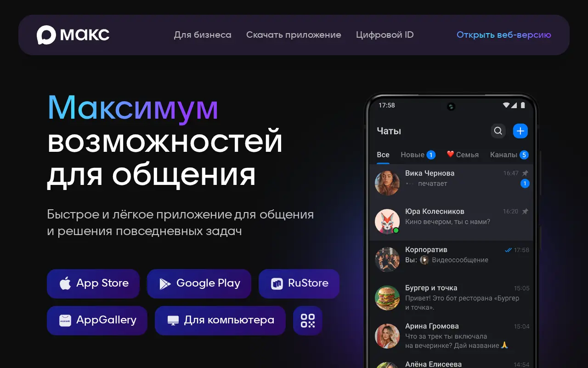Switch to the Каналы tab
588x368 pixels.
[509, 155]
